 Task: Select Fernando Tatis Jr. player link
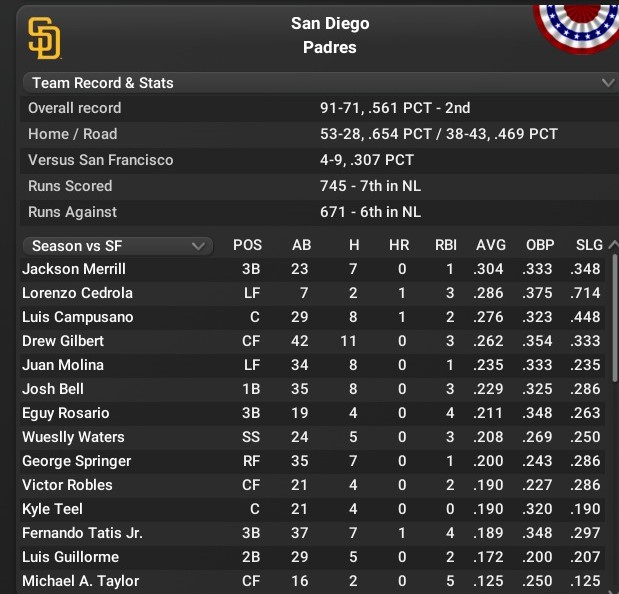click(82, 533)
